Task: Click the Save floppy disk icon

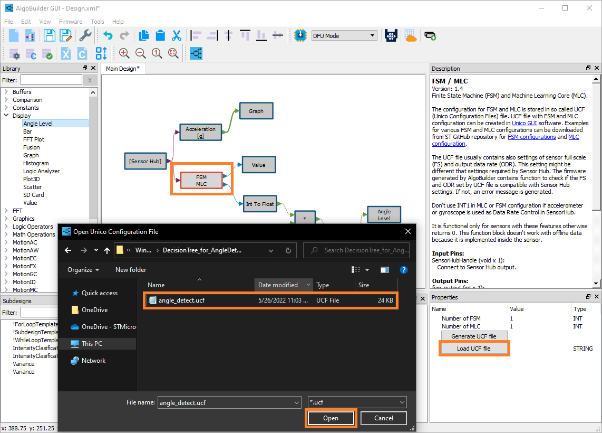Action: point(50,35)
